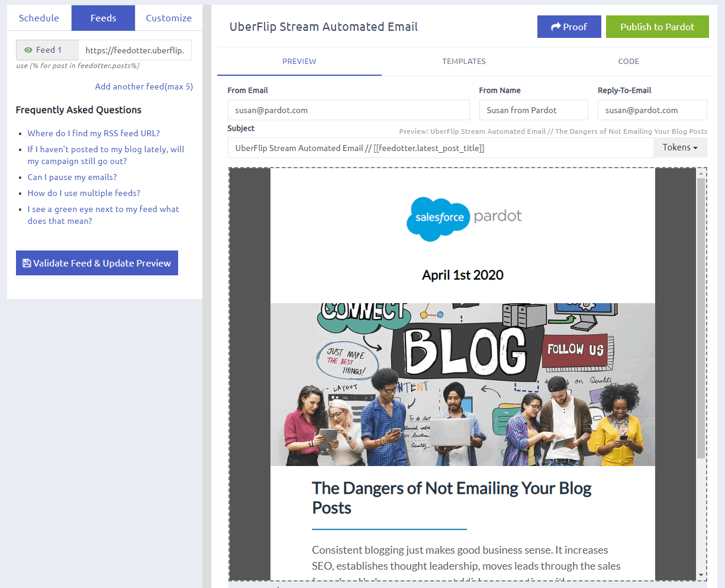Screen dimensions: 725x588
Task: Open 'How do I use multiple feeds?' FAQ
Action: 84,193
